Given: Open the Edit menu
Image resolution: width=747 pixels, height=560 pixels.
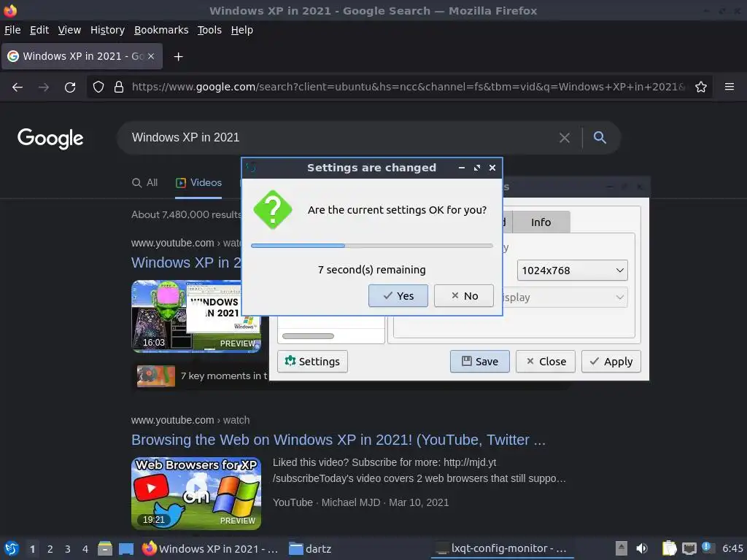Looking at the screenshot, I should [39, 30].
